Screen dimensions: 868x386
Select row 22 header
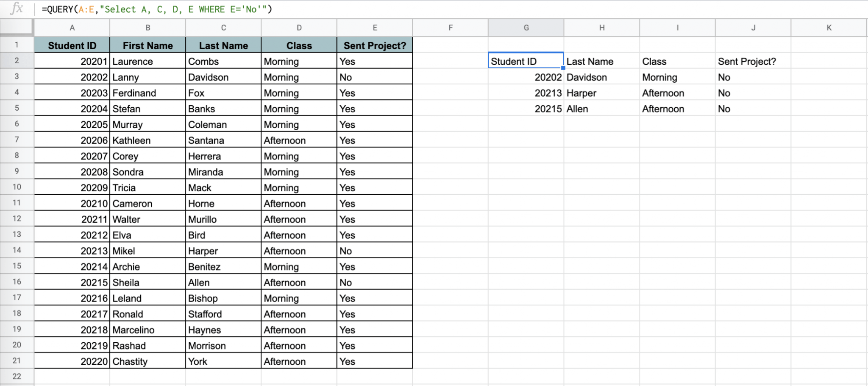pos(17,376)
